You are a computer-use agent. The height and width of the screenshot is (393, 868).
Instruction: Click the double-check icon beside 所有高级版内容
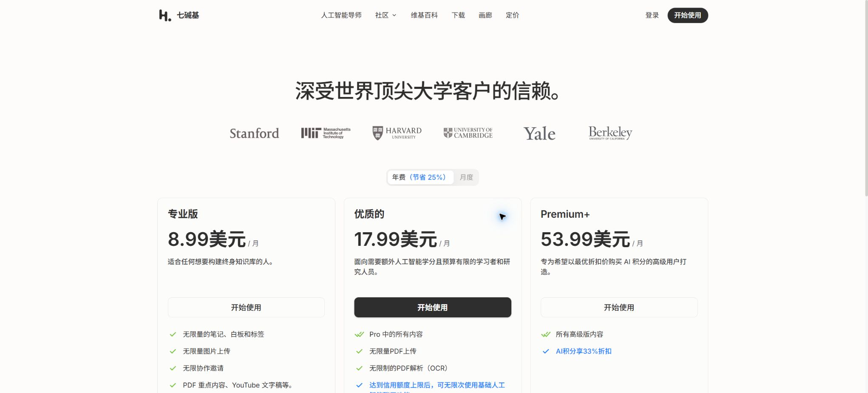[546, 334]
